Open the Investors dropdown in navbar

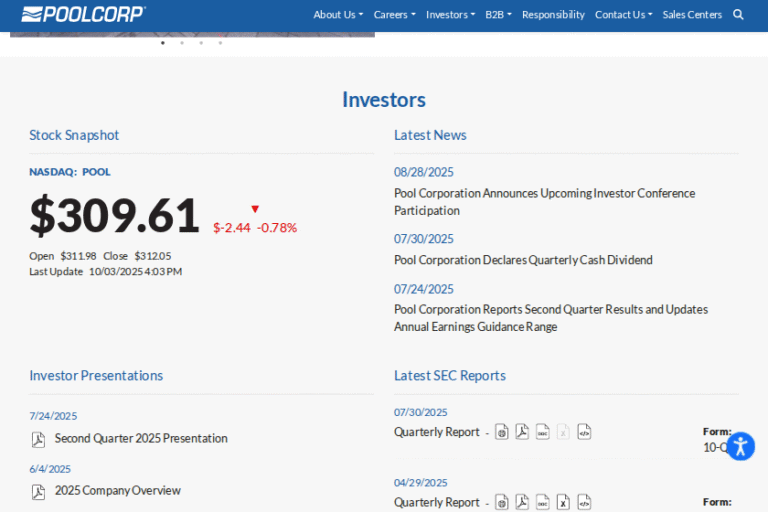(450, 15)
